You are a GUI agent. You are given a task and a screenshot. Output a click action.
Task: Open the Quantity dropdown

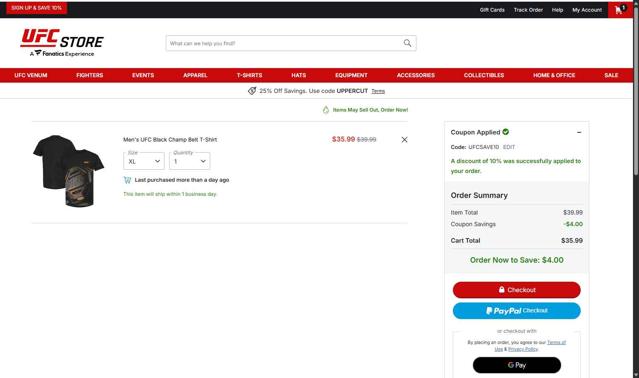point(190,161)
